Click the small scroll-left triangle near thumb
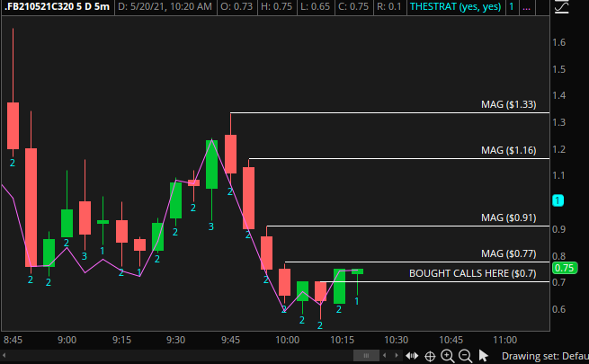This screenshot has width=589, height=364. point(384,355)
